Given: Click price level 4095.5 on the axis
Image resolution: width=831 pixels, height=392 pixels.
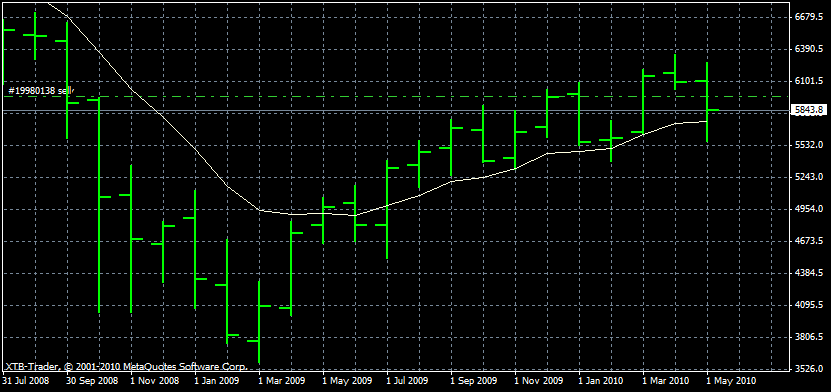Looking at the screenshot, I should pyautogui.click(x=808, y=305).
